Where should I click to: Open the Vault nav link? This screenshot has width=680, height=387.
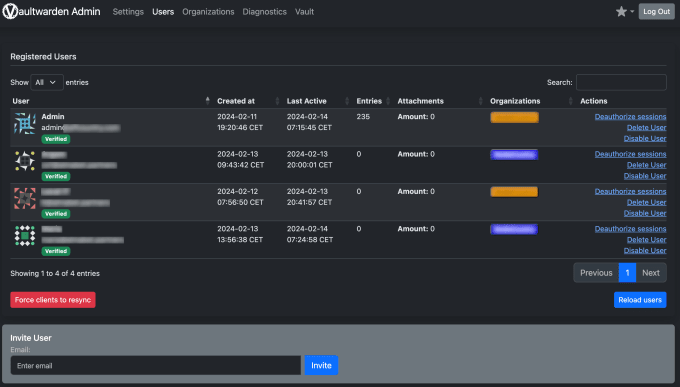[304, 12]
